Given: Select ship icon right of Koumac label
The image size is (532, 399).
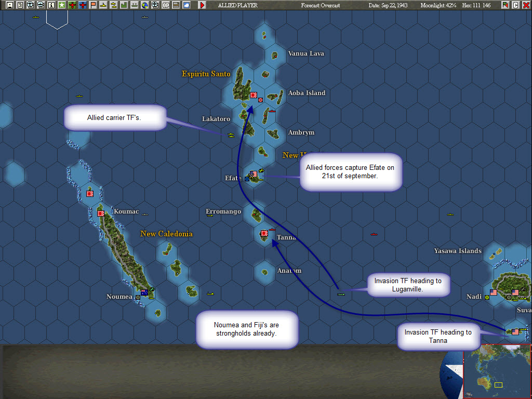Looking at the screenshot, I should (145, 215).
